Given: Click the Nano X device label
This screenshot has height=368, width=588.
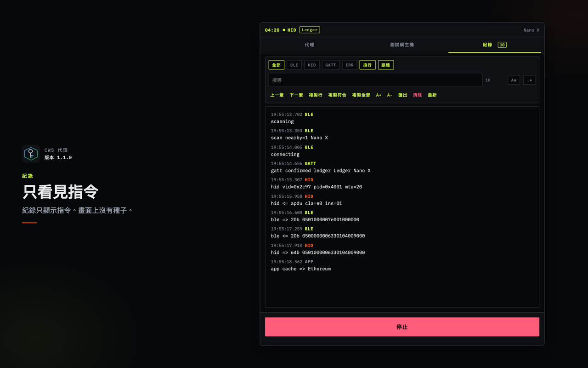Looking at the screenshot, I should (x=531, y=30).
